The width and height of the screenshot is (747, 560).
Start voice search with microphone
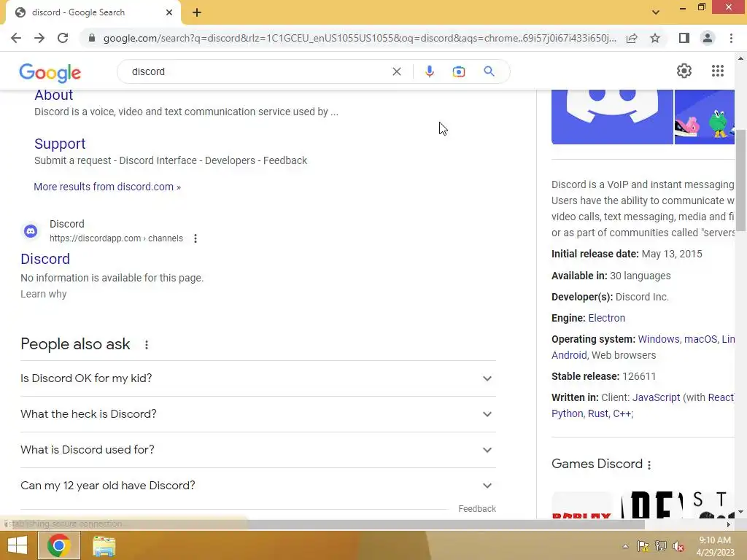click(429, 71)
